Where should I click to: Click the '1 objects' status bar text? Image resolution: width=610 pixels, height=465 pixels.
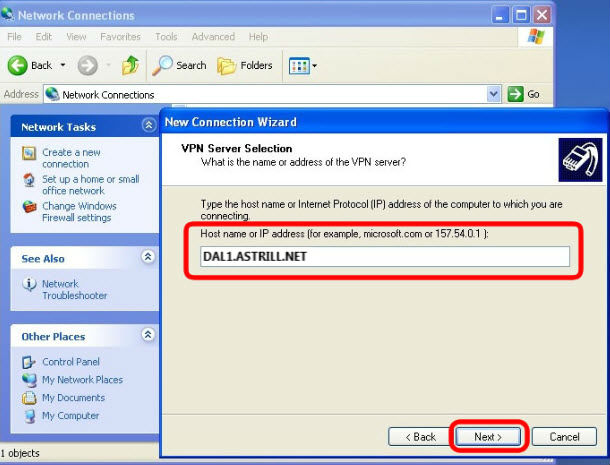point(20,453)
